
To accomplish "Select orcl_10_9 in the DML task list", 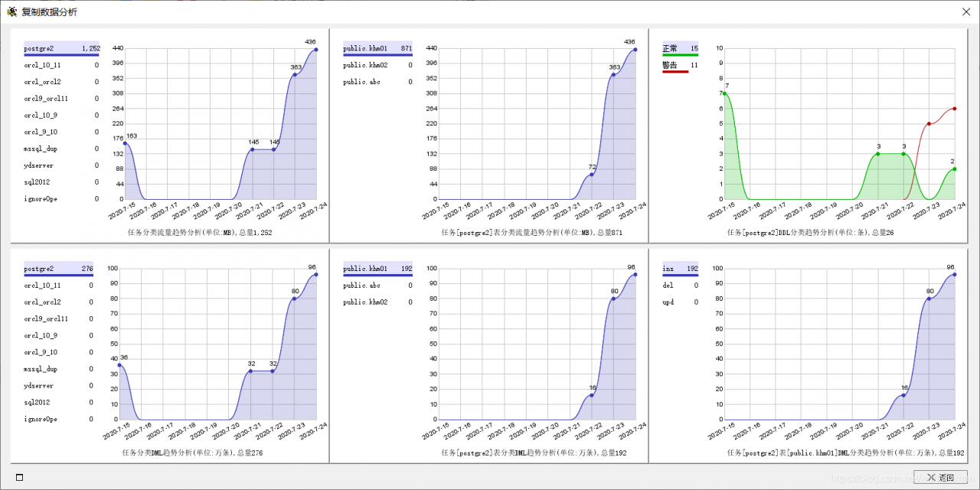I will (58, 335).
